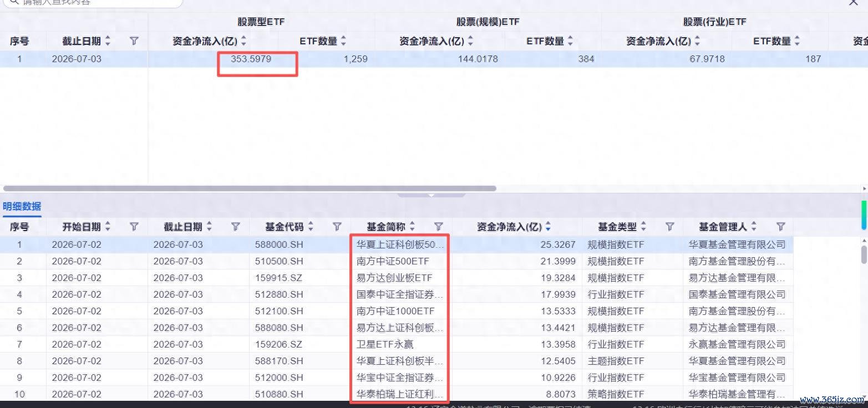The height and width of the screenshot is (408, 868).
Task: Click the 353.5979 net inflow value
Action: [x=251, y=59]
